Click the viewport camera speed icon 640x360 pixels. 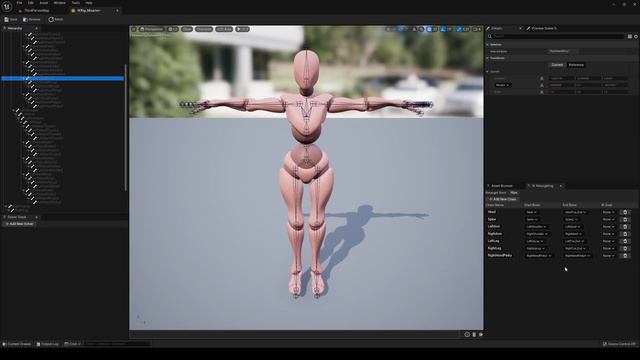tap(476, 29)
